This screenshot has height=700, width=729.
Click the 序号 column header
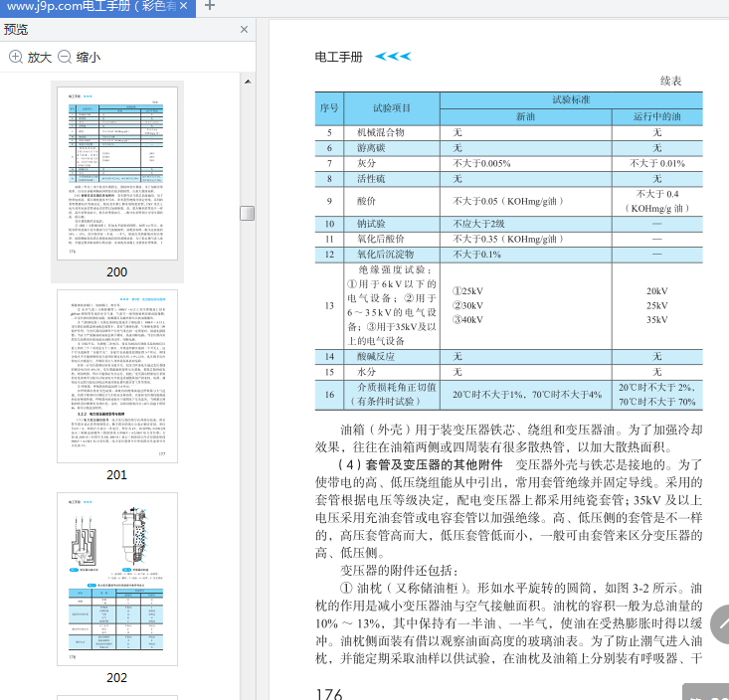click(329, 108)
